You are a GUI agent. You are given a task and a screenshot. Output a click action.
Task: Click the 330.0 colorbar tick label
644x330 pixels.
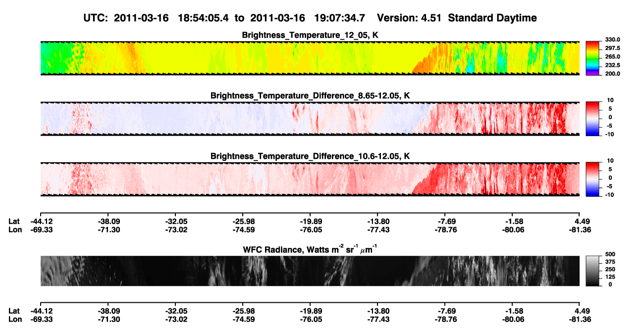point(611,40)
